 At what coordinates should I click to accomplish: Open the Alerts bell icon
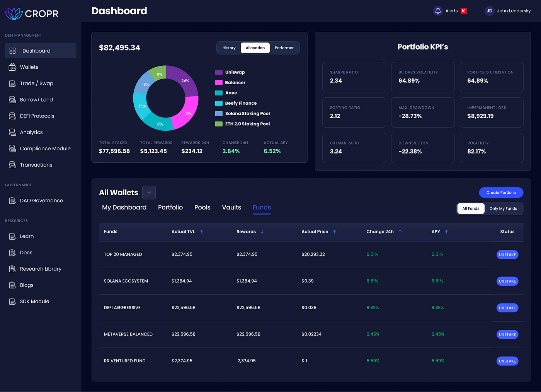click(x=438, y=11)
